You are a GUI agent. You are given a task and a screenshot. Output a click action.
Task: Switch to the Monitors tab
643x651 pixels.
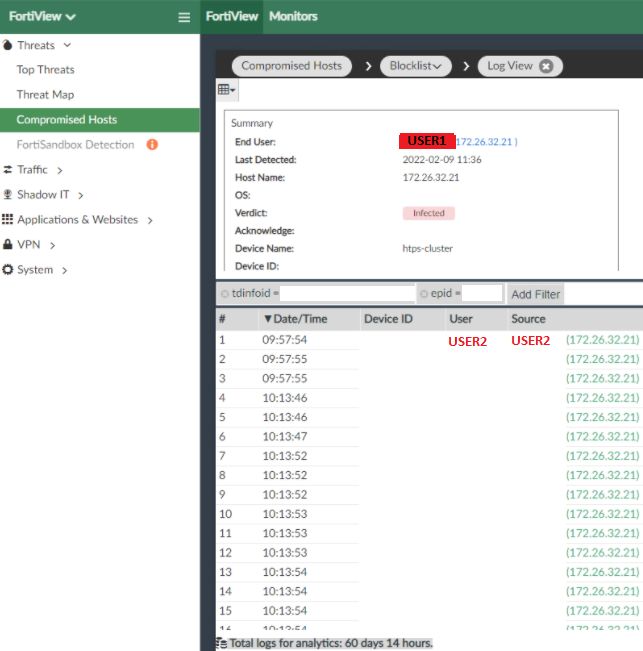(x=293, y=17)
